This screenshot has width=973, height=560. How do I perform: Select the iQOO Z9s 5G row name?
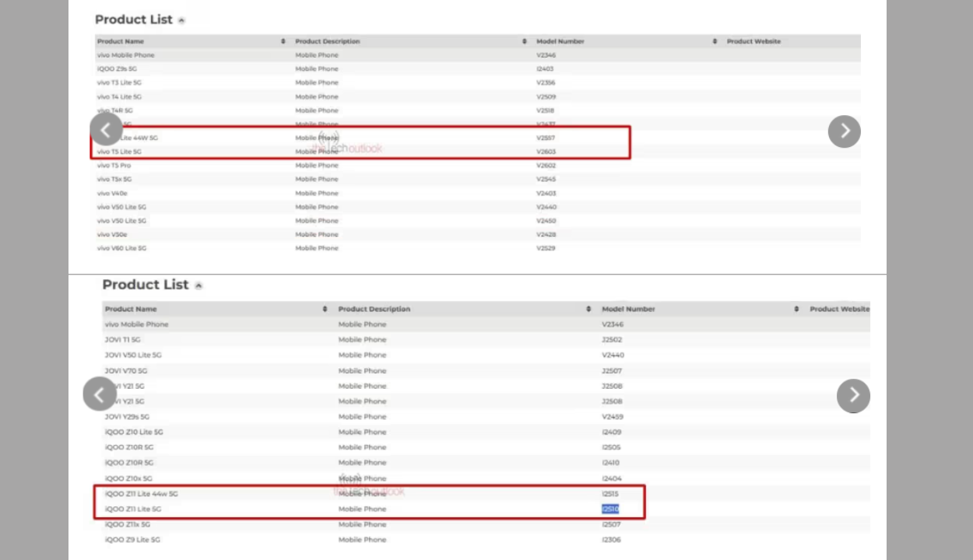pos(117,69)
